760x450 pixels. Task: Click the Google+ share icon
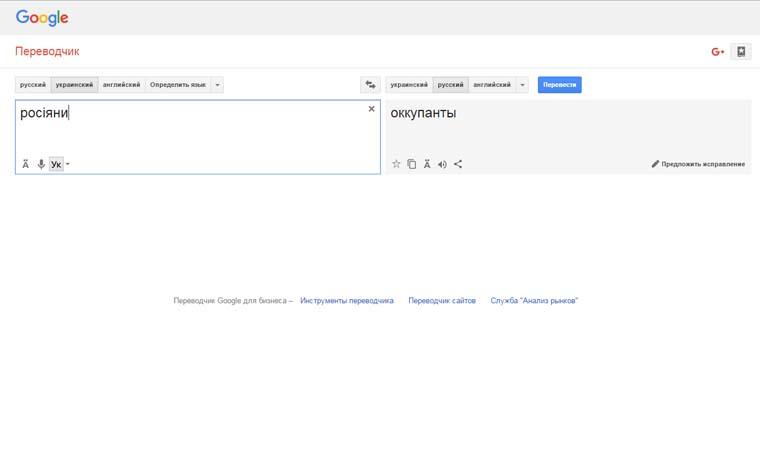coord(717,51)
